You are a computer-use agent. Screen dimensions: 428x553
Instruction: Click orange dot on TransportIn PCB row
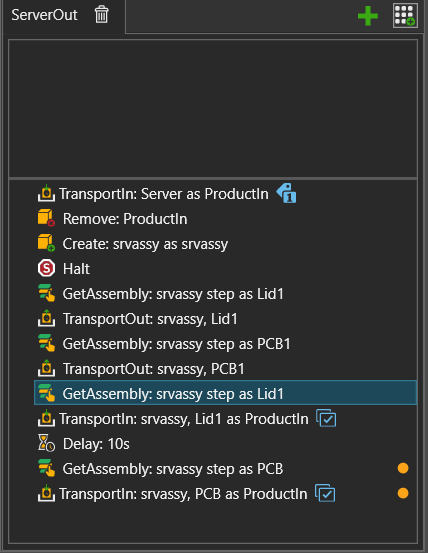[403, 493]
